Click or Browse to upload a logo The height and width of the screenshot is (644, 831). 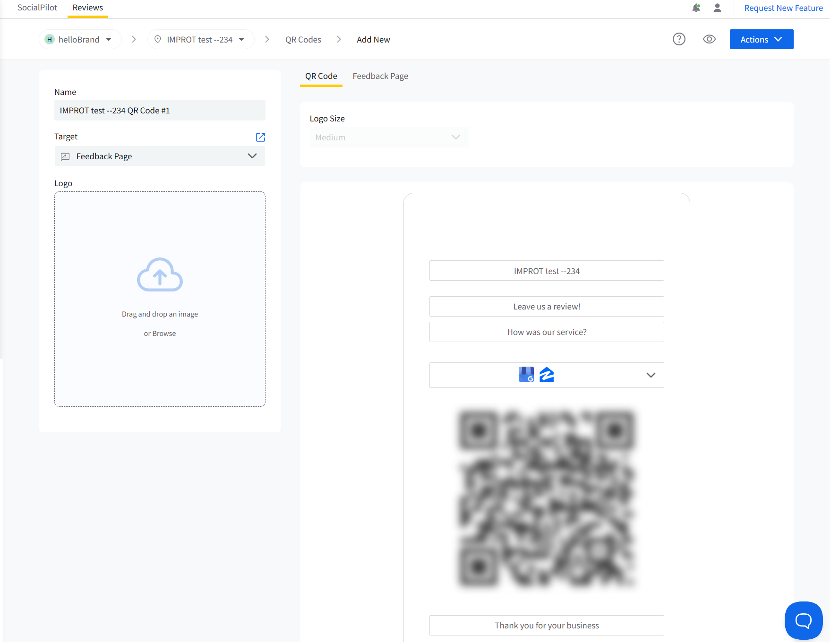click(160, 334)
